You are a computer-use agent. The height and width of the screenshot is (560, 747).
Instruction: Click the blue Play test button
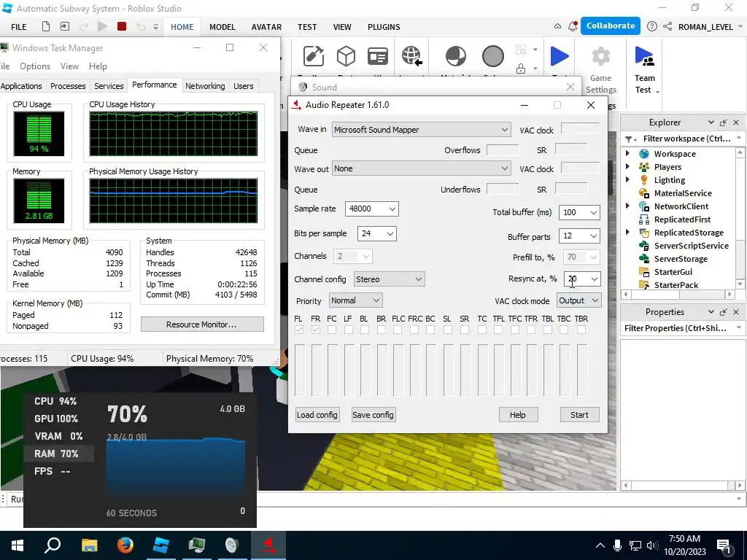[560, 56]
